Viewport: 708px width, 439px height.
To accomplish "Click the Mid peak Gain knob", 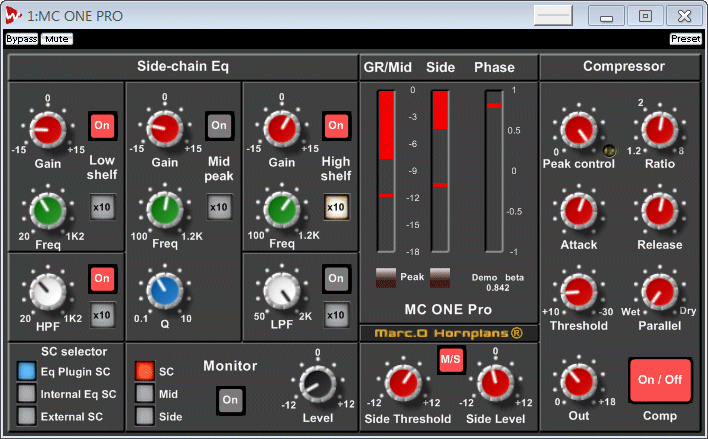I will [164, 128].
